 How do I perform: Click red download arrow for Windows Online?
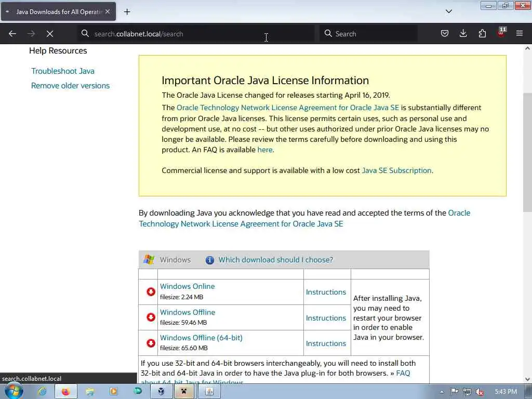(x=151, y=292)
